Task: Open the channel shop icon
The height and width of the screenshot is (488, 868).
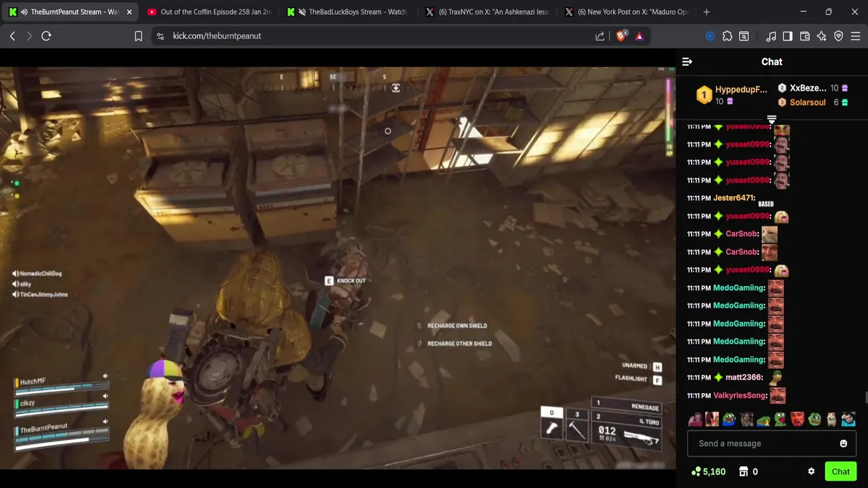Action: point(743,472)
